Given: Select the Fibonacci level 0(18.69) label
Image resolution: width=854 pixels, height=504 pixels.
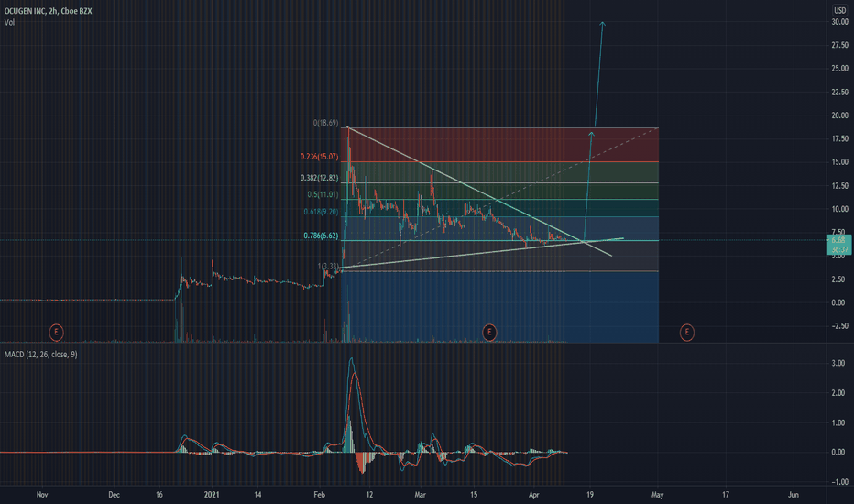Looking at the screenshot, I should click(325, 123).
